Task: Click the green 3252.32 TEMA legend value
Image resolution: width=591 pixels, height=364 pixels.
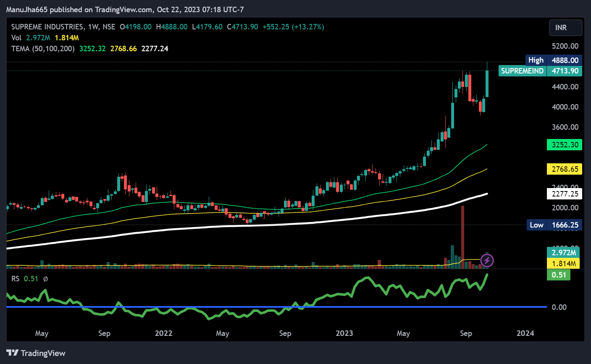Action: pos(92,49)
